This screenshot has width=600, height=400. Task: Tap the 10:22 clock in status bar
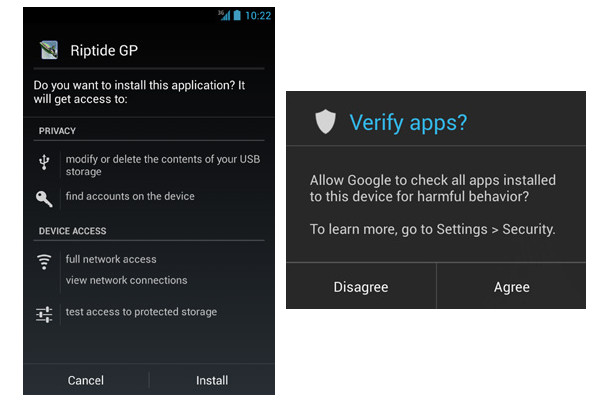click(x=258, y=15)
